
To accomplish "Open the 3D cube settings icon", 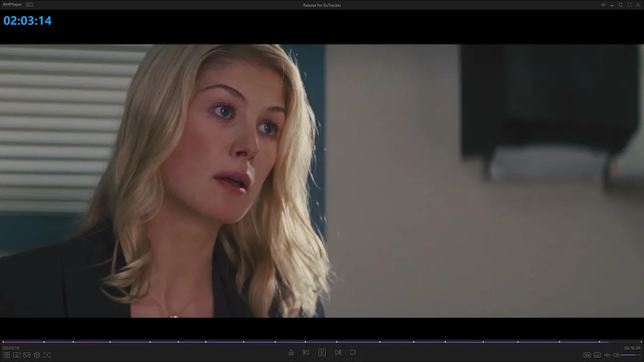I will pos(37,355).
